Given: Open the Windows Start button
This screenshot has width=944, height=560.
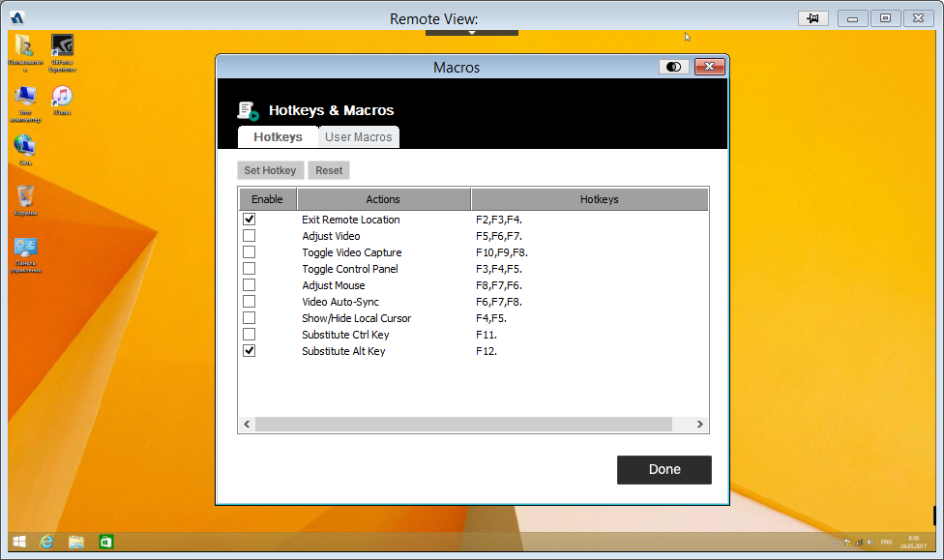Looking at the screenshot, I should (x=19, y=542).
